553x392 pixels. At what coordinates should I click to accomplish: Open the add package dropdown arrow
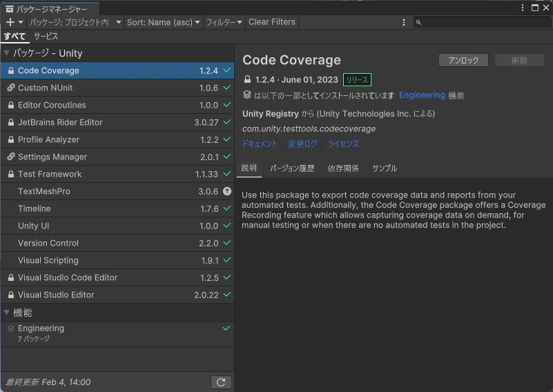coord(21,22)
